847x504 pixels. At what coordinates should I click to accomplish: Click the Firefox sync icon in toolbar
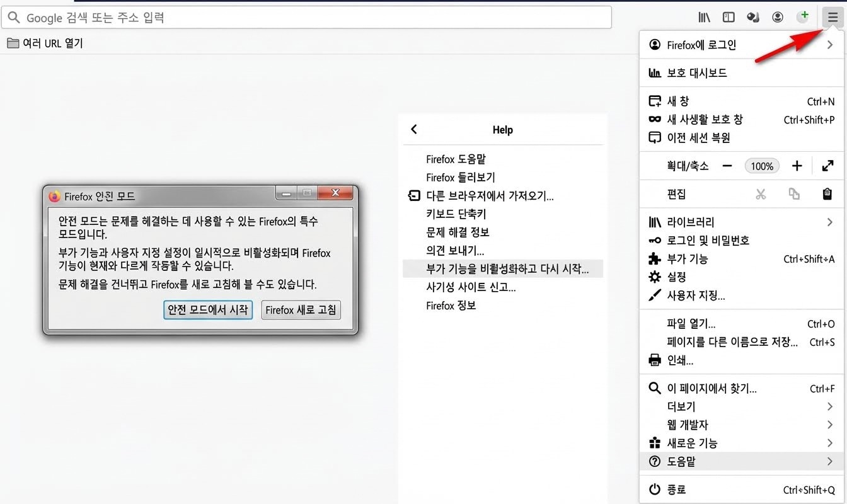752,17
